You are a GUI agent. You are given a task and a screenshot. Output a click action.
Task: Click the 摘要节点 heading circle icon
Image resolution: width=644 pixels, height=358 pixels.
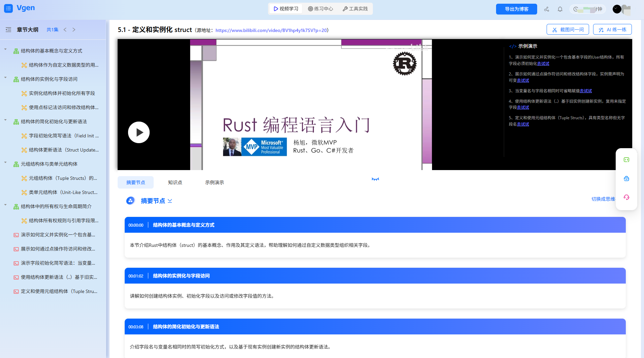pyautogui.click(x=130, y=201)
